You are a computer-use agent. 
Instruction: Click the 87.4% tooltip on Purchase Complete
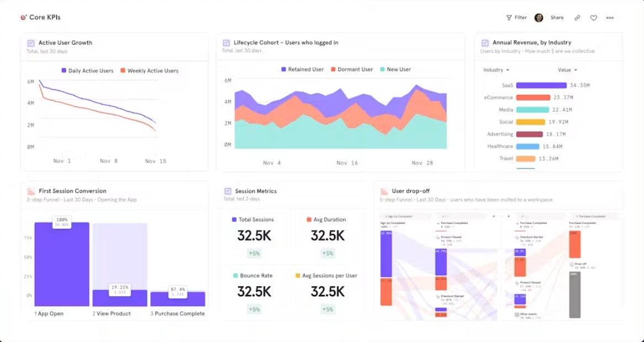[x=178, y=291]
